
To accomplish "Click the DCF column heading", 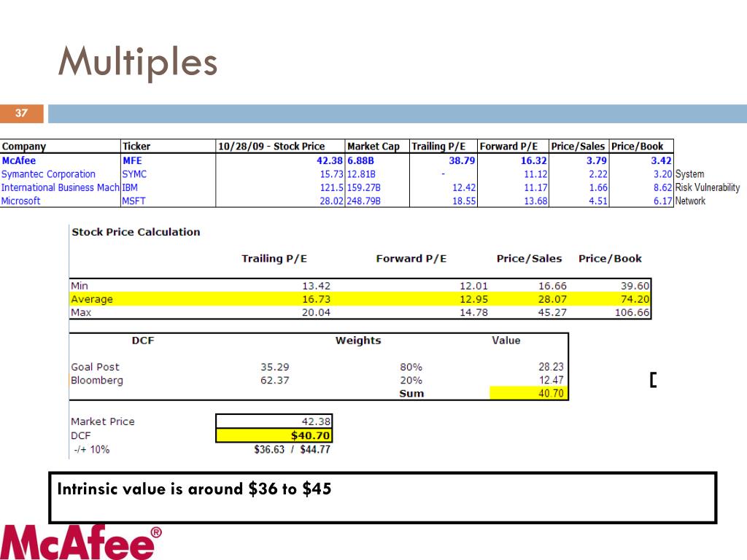I will pos(143,341).
